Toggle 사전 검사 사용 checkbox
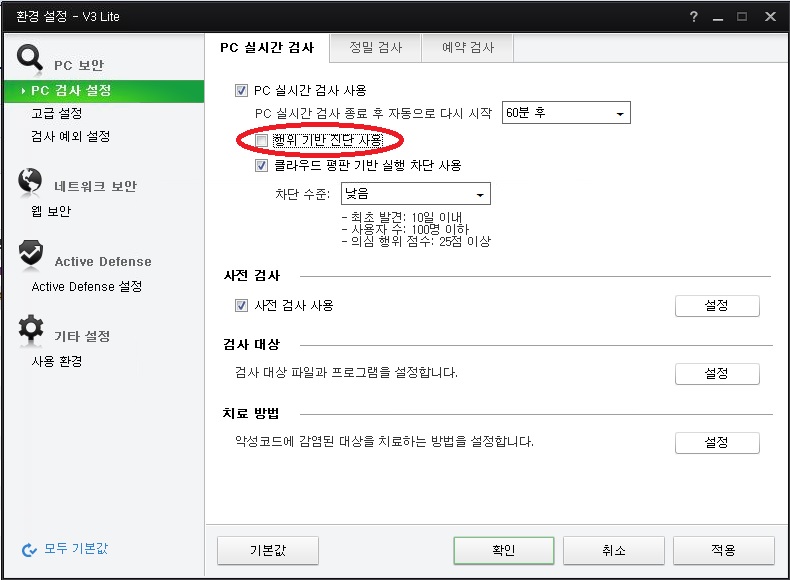 [241, 305]
